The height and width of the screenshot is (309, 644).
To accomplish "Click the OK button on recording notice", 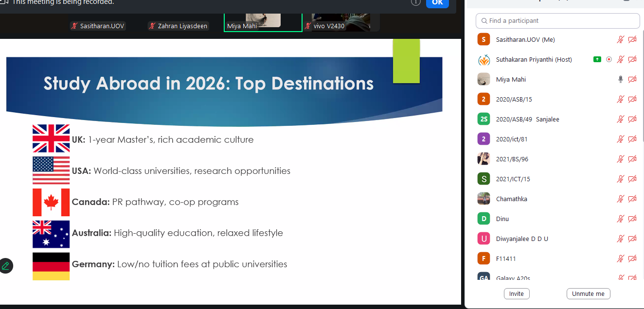I will 437,2.
